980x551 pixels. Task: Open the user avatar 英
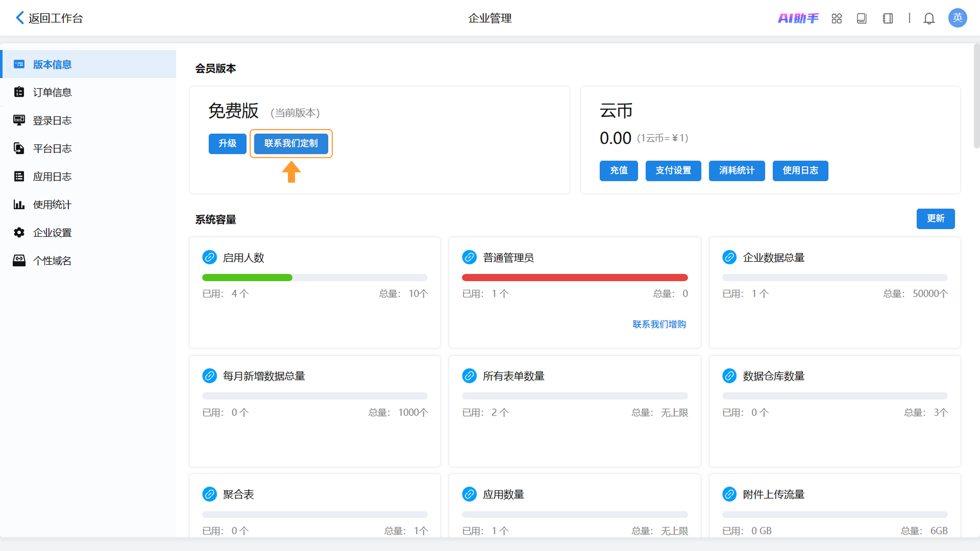[958, 18]
